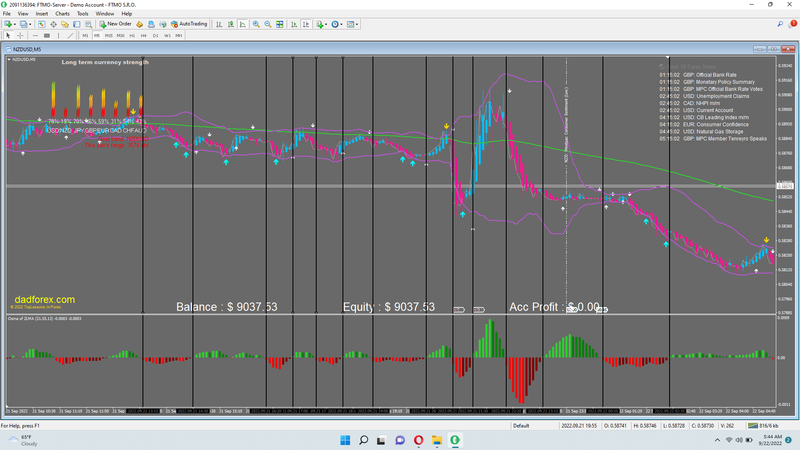The image size is (800, 450).
Task: Switch to candlestick chart type
Action: click(x=233, y=23)
